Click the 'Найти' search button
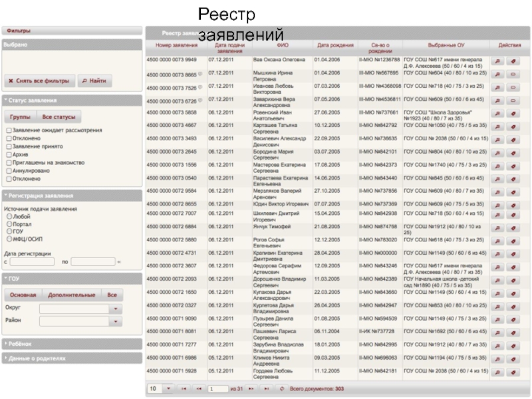 93,81
